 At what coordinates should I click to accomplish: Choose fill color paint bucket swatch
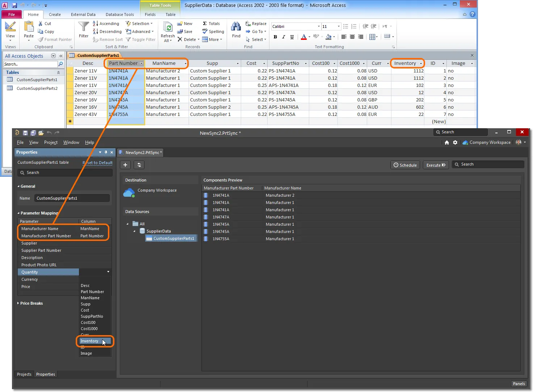(328, 37)
